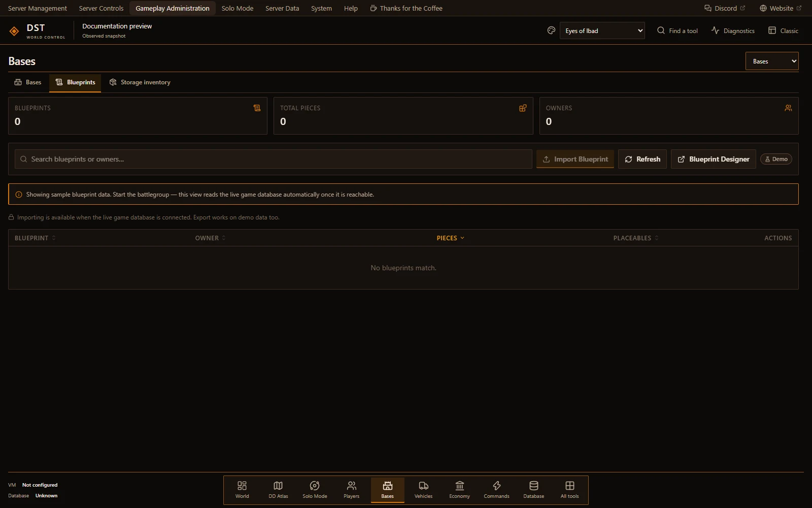The image size is (812, 508).
Task: Click the Total Pieces card icon
Action: pyautogui.click(x=523, y=108)
